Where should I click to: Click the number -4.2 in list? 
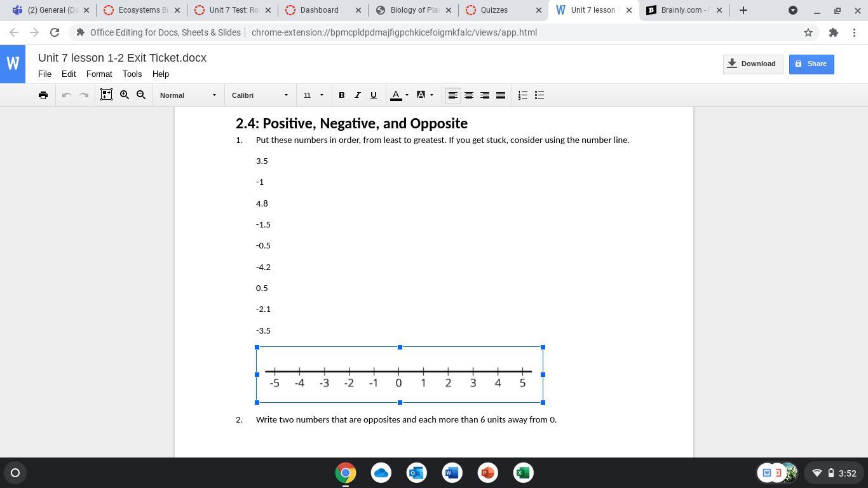[x=263, y=267]
